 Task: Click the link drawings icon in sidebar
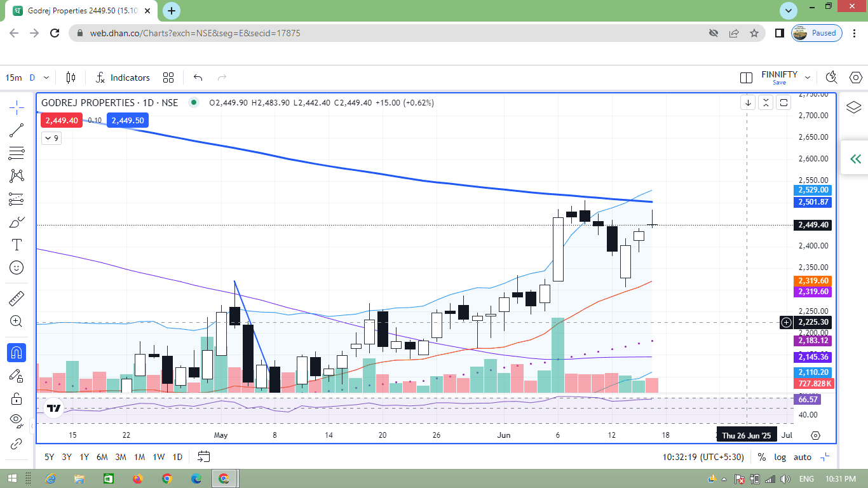[17, 444]
